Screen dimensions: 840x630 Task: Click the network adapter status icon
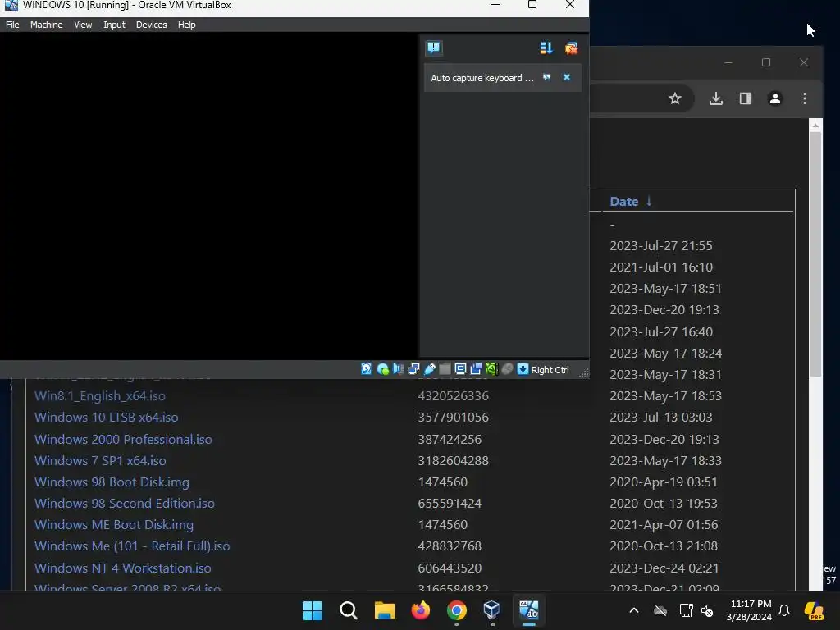(x=413, y=369)
